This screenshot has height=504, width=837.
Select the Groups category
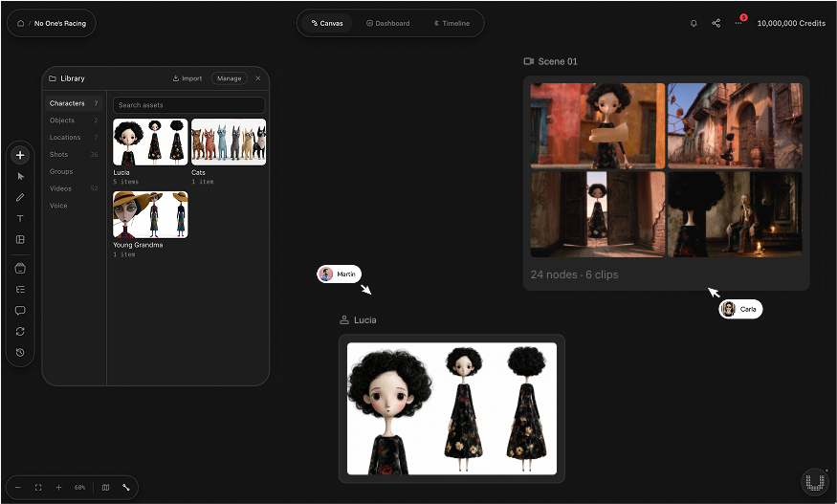coord(74,171)
